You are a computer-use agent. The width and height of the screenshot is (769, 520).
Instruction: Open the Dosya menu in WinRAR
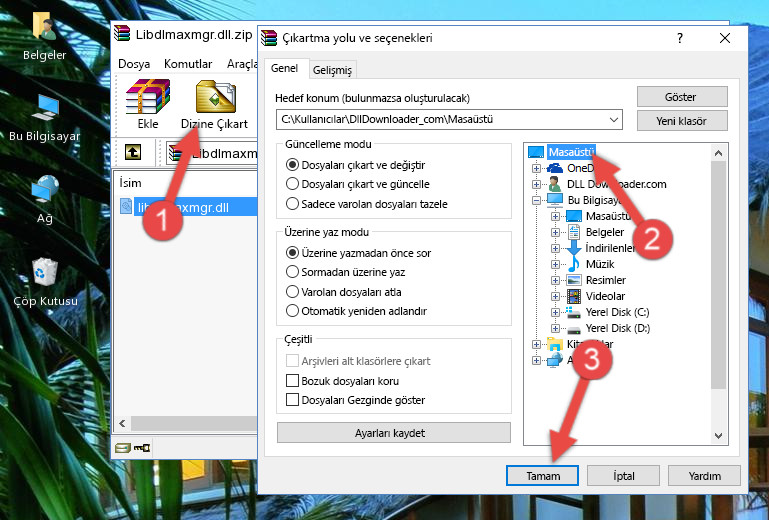tap(134, 64)
